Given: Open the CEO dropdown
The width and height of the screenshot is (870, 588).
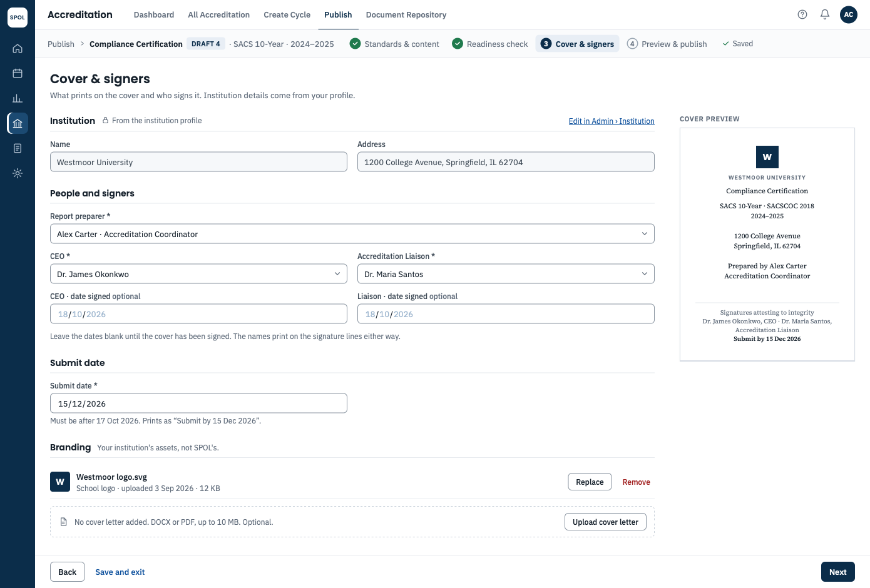Looking at the screenshot, I should pos(198,274).
